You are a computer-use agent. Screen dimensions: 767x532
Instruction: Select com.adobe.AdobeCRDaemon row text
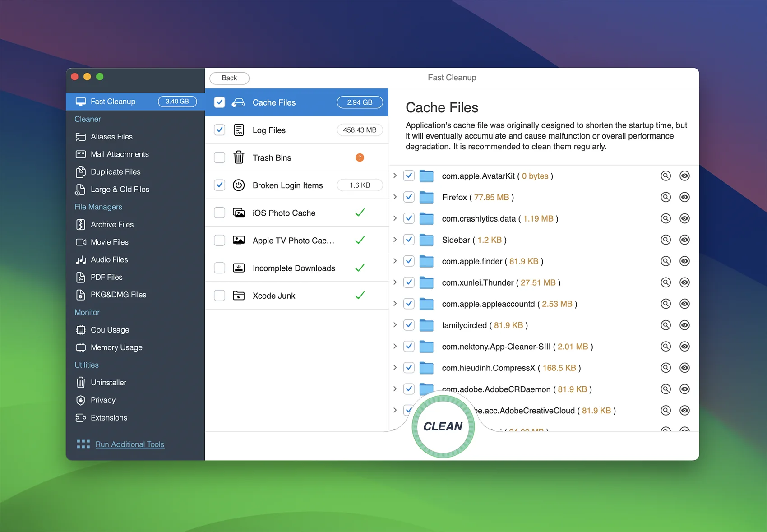tap(517, 389)
